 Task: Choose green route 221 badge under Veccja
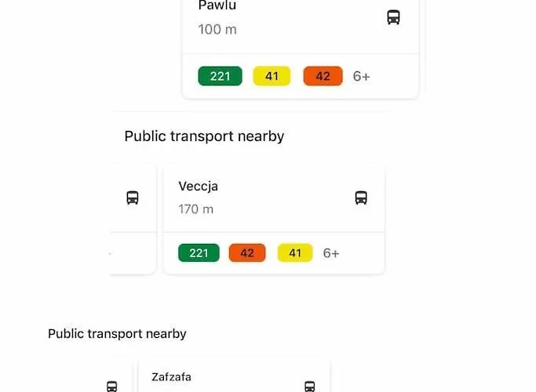pyautogui.click(x=199, y=253)
